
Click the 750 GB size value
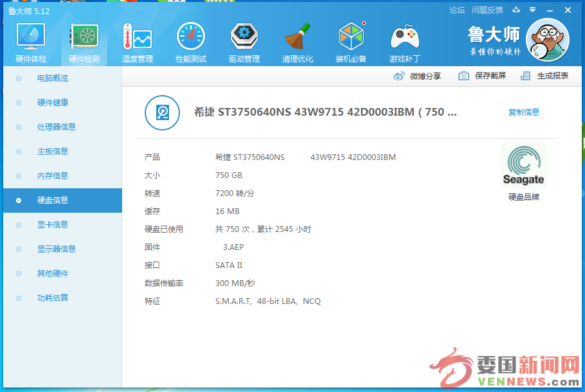coord(229,175)
